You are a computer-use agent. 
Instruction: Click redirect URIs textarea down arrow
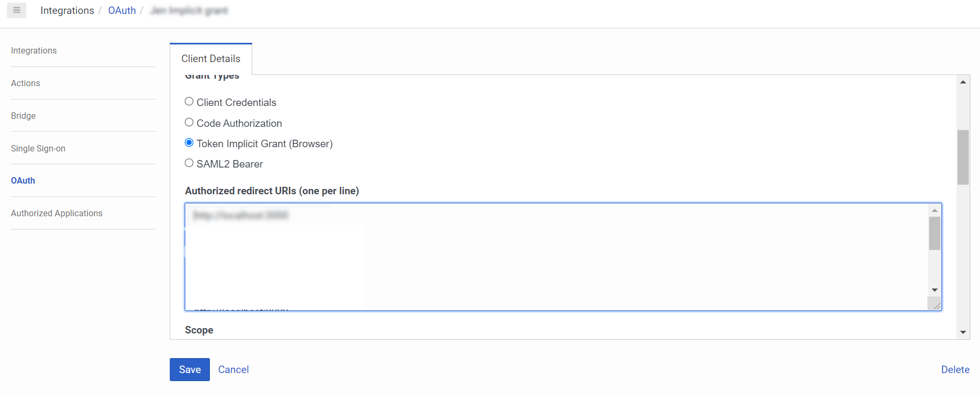pyautogui.click(x=934, y=290)
